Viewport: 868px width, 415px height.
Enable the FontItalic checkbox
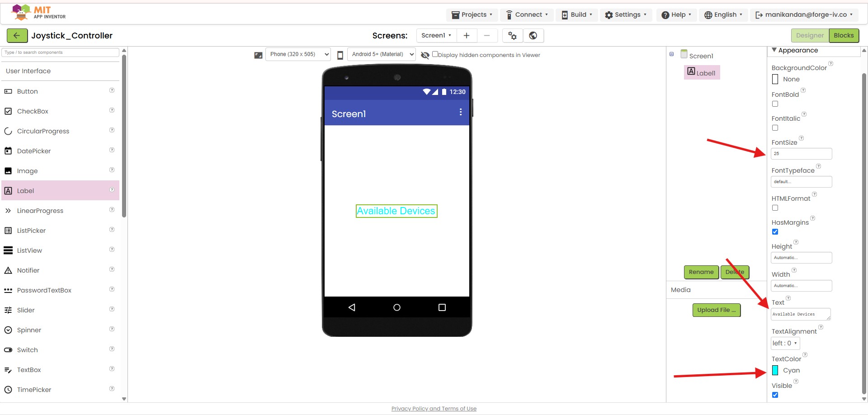775,128
